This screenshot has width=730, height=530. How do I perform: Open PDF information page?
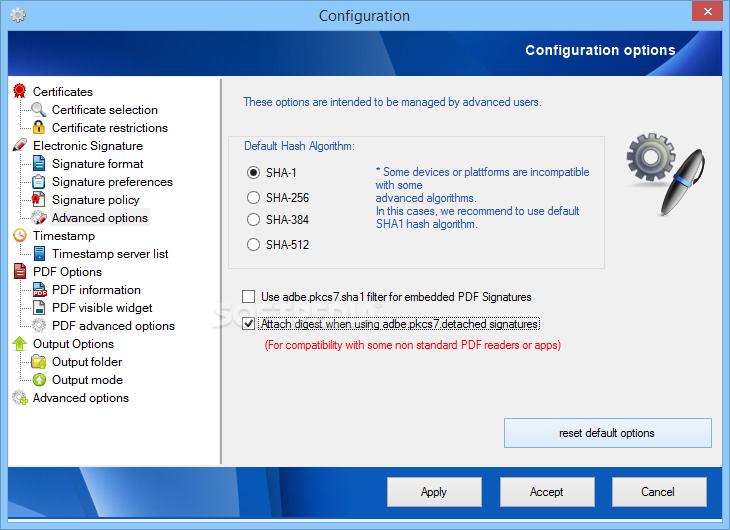96,290
